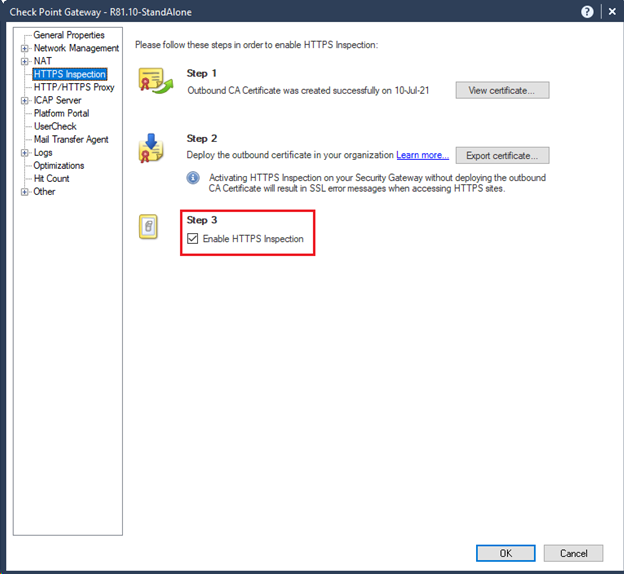Click the Step 2 deploy certificate icon
The height and width of the screenshot is (574, 624).
[x=151, y=148]
